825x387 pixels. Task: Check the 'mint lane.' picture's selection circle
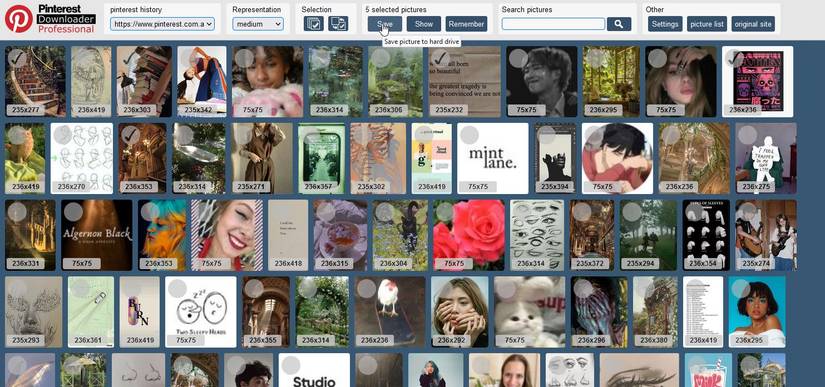469,135
